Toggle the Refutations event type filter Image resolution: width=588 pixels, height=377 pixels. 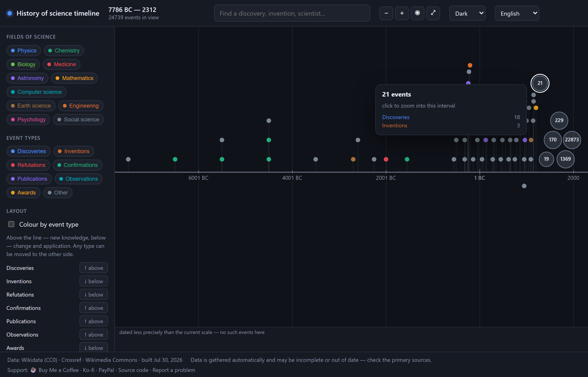pyautogui.click(x=28, y=165)
